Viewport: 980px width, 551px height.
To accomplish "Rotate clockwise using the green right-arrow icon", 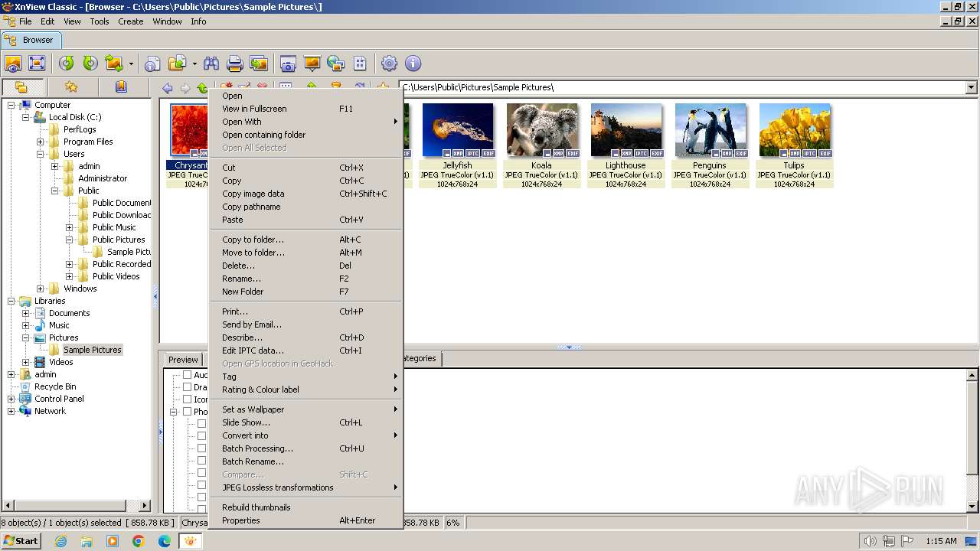I will point(90,64).
